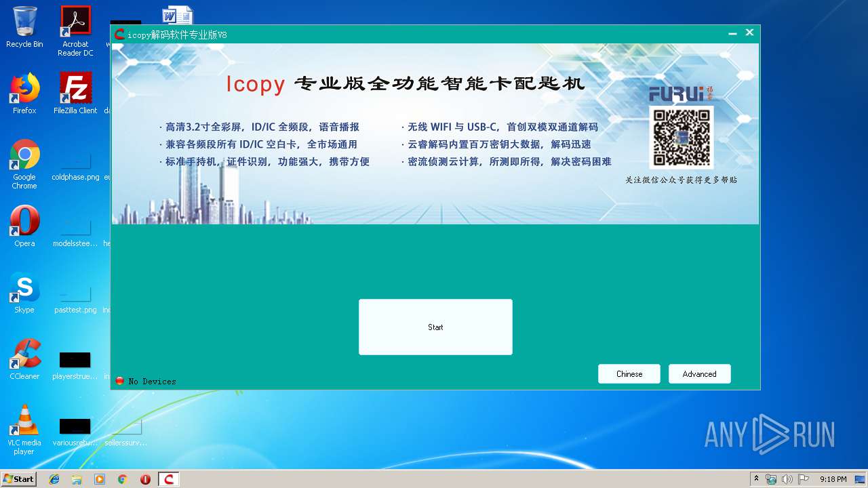Open Chrome from the taskbar
Viewport: 868px width, 488px height.
pyautogui.click(x=122, y=479)
